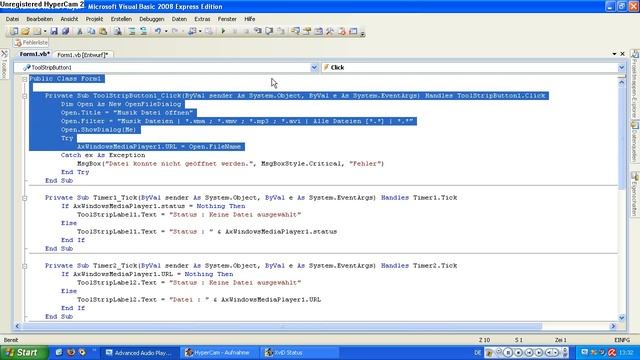This screenshot has width=640, height=360.
Task: Open Solution Explorer toolbar icon
Action: tap(296, 31)
